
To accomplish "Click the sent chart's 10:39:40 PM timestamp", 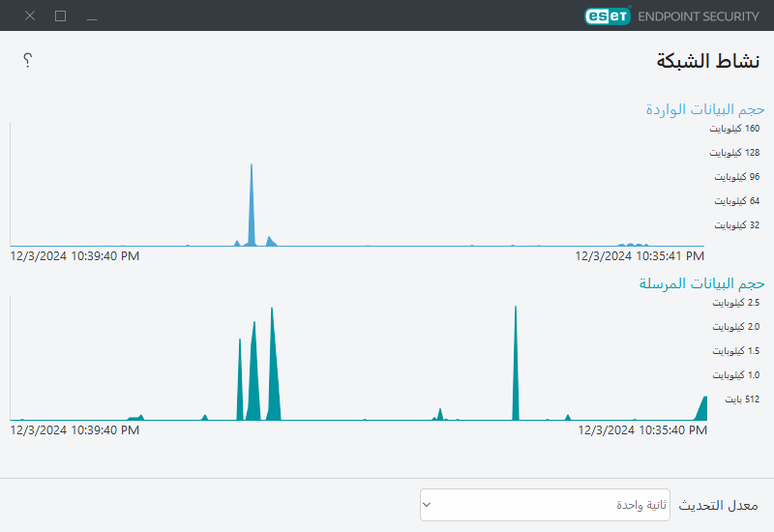I will click(x=74, y=430).
